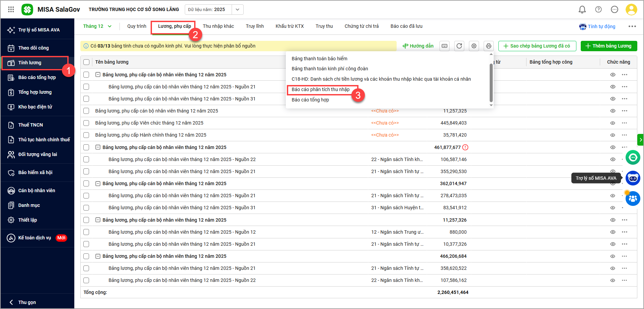Screen dimensions: 644x309
Task: Click the settings gear icon in toolbar
Action: coord(474,46)
